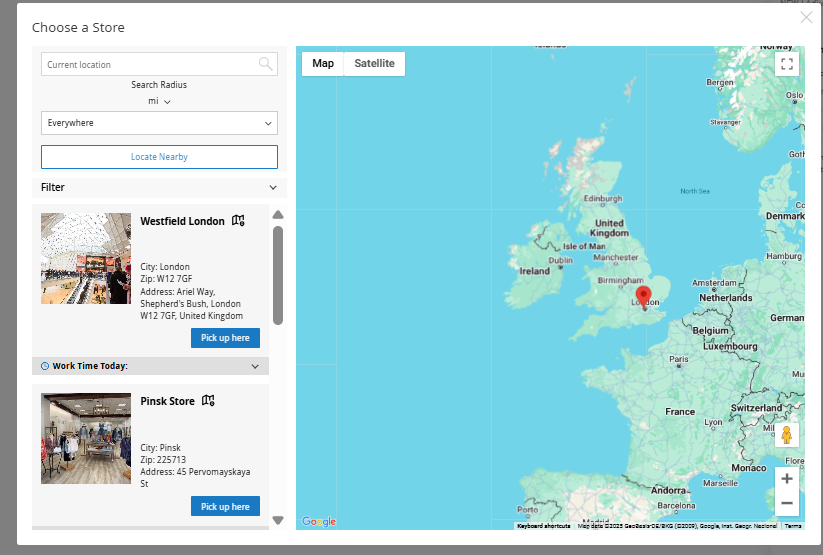This screenshot has height=555, width=823.
Task: Expand the Filter section
Action: (x=159, y=187)
